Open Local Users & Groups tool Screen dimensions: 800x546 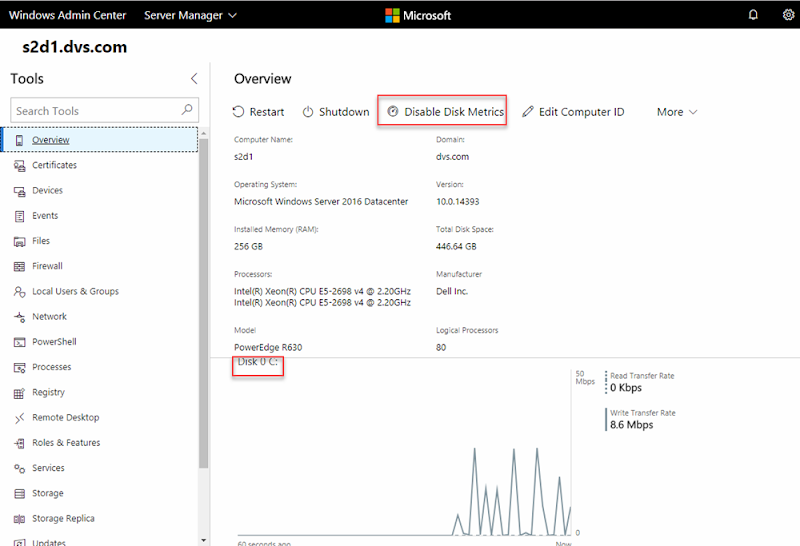(100, 291)
